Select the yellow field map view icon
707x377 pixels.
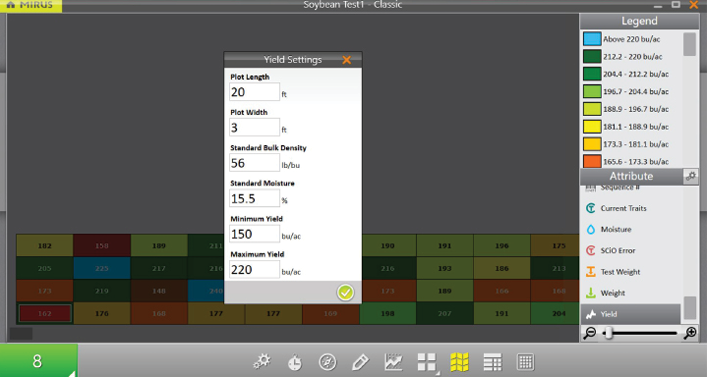(459, 362)
